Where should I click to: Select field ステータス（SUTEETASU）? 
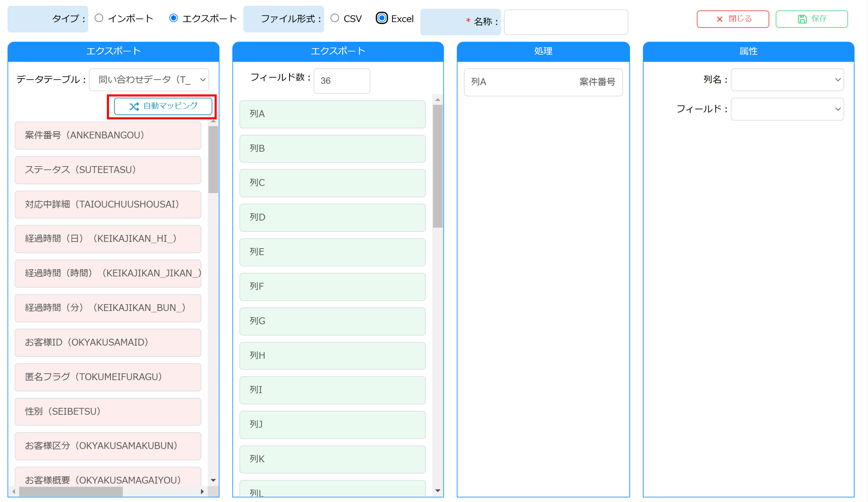click(108, 170)
